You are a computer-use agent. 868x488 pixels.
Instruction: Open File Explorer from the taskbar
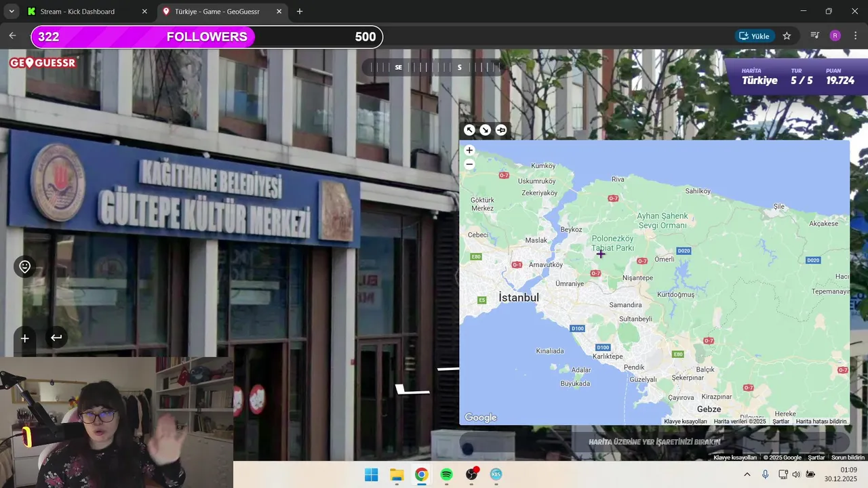coord(397,474)
